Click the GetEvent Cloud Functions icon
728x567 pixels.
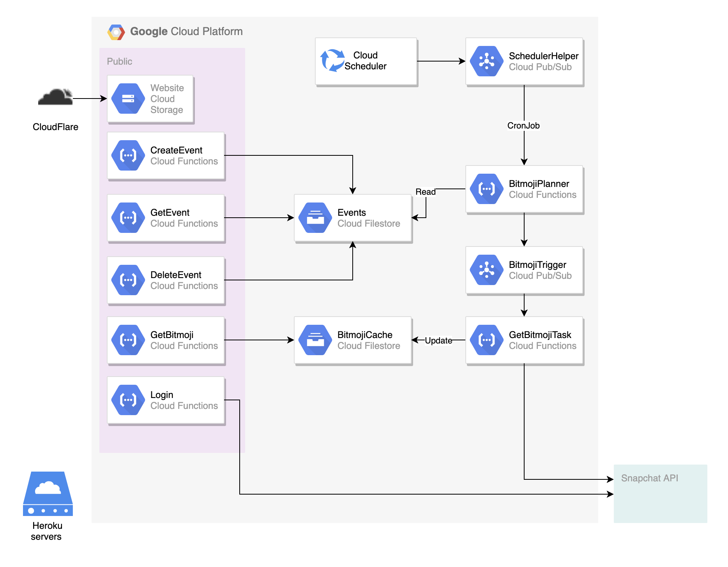pos(128,218)
